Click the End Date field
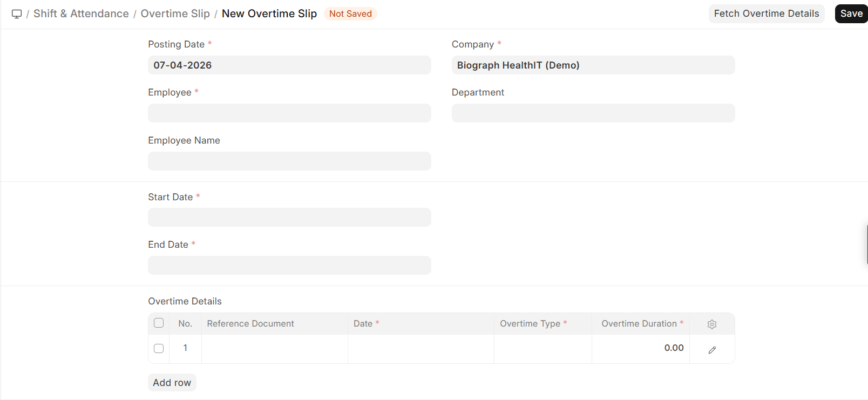 click(x=289, y=265)
